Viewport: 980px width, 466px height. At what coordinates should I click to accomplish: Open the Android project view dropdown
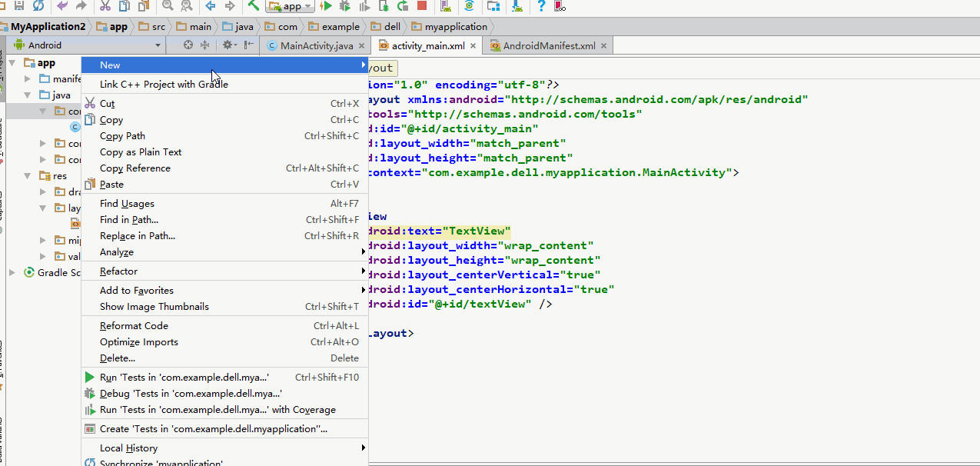86,45
